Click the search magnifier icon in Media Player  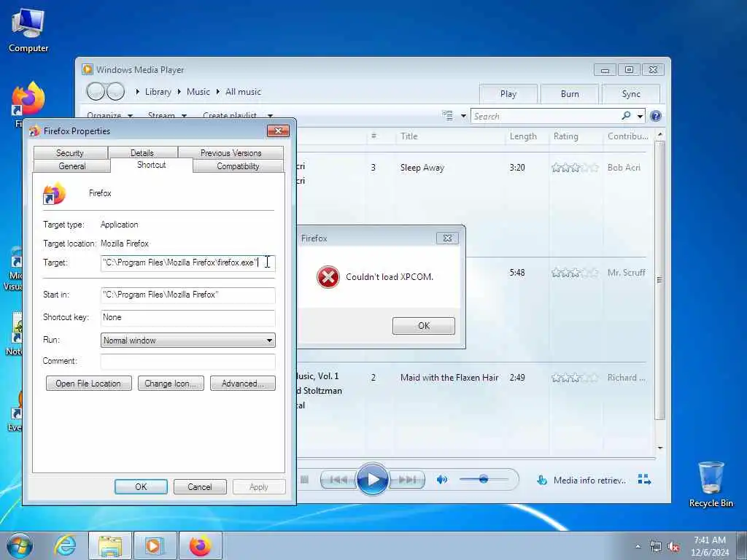point(626,116)
